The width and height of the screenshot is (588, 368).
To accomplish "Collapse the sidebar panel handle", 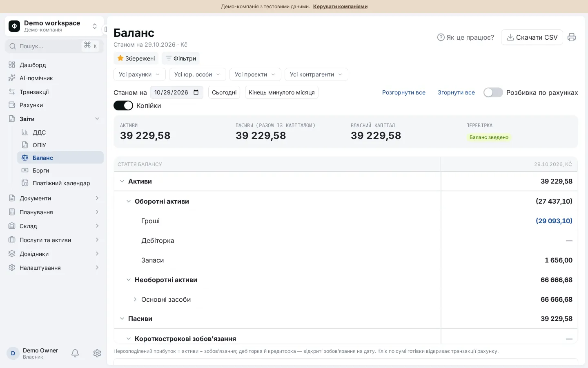I will 106,29.
